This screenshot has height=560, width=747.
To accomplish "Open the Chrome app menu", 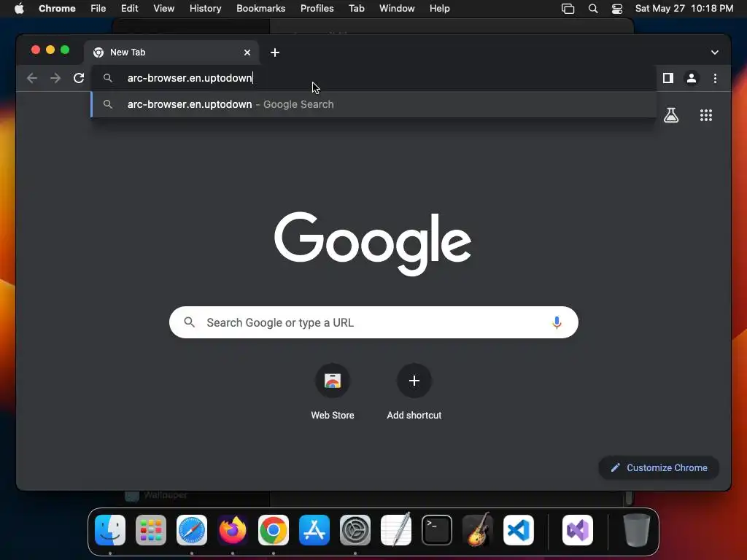I will (x=57, y=9).
